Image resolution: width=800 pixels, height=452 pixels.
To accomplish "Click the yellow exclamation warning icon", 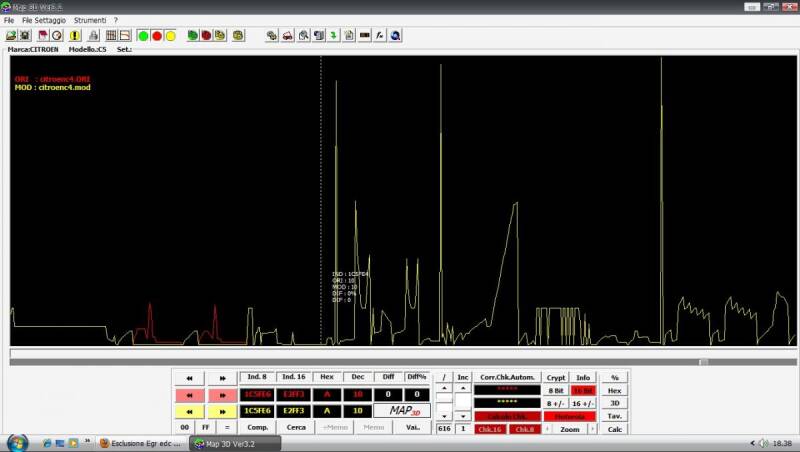I will coord(75,36).
